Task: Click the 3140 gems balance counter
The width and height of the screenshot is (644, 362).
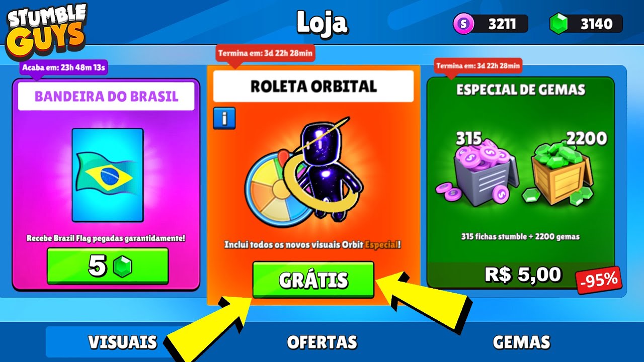Action: click(586, 24)
